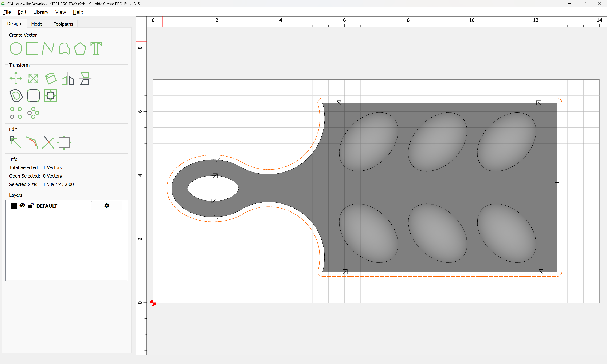Choose the Polyline drawing tool
Image resolution: width=607 pixels, height=364 pixels.
pos(48,48)
